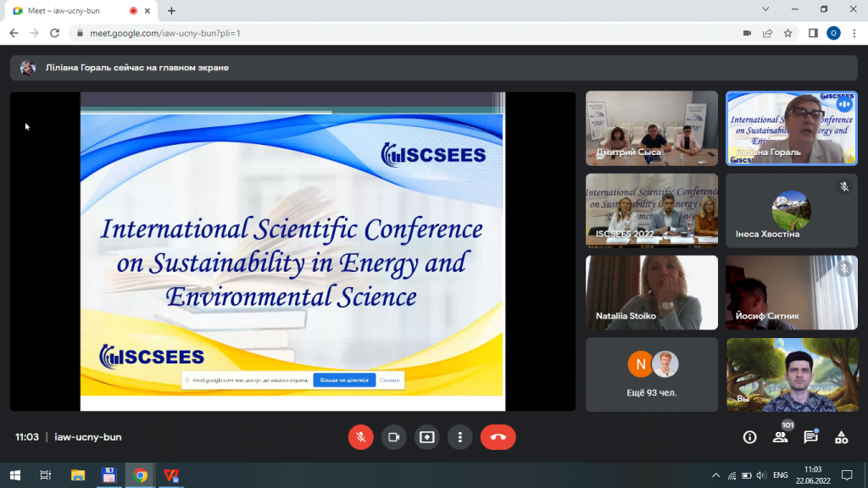Viewport: 868px width, 488px height.
Task: Hide the screen sharing notification bar
Action: [390, 380]
